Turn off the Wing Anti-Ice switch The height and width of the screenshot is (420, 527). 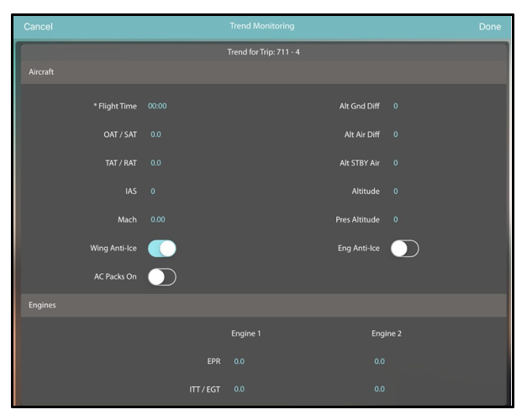pyautogui.click(x=162, y=249)
